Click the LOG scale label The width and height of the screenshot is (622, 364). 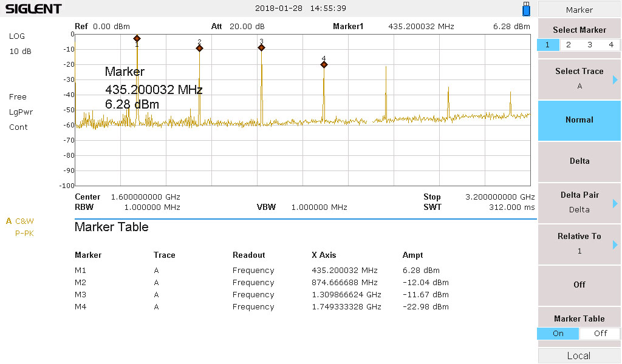[x=16, y=36]
